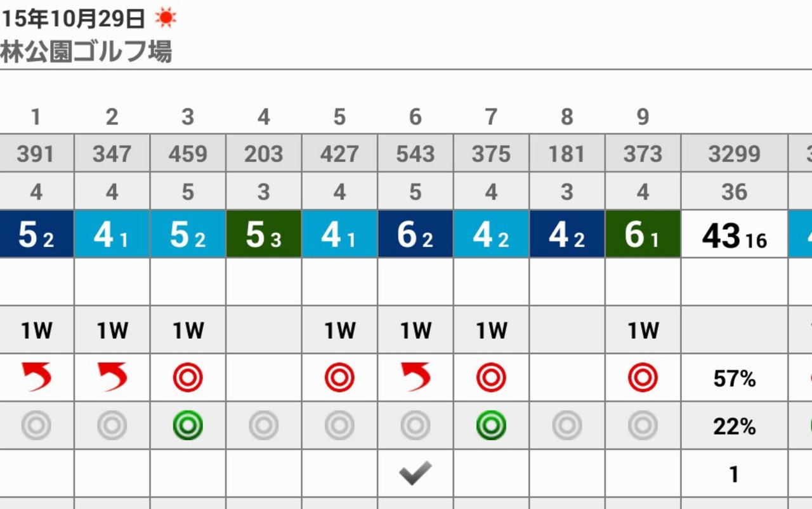
Task: Open hole 5 column header
Action: pos(339,117)
